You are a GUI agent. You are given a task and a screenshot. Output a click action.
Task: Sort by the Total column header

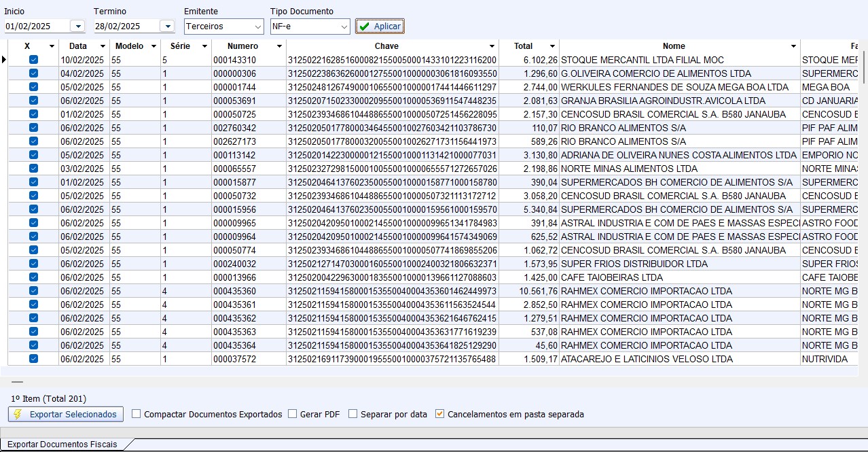pos(523,46)
